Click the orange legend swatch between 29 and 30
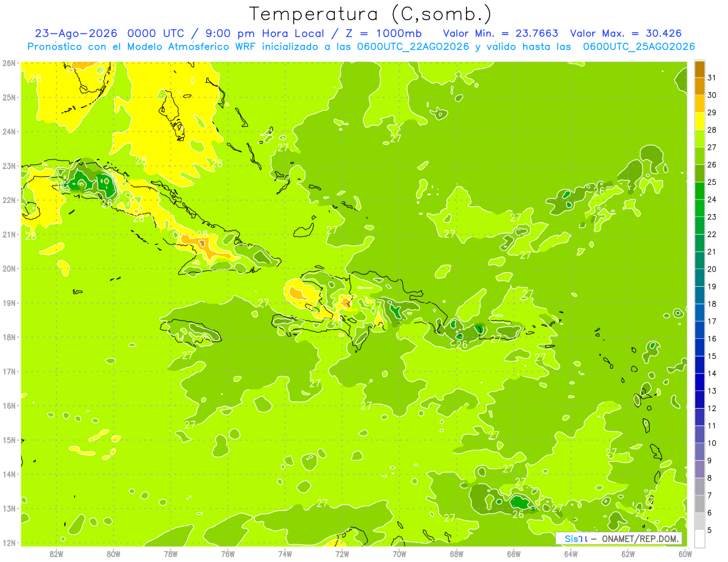The image size is (728, 562). [699, 104]
